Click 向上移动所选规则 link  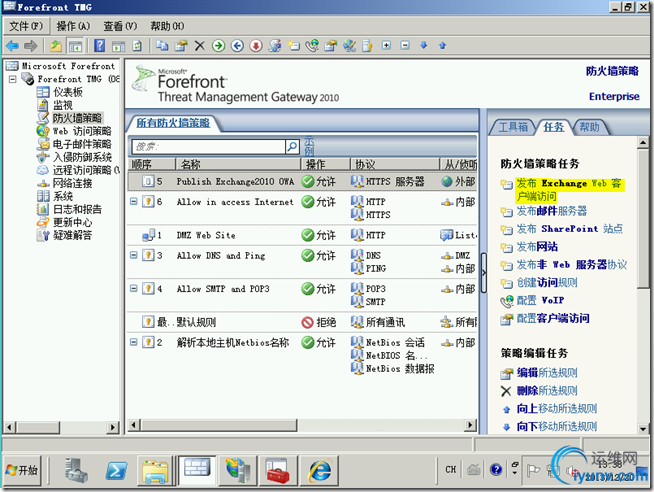[557, 409]
